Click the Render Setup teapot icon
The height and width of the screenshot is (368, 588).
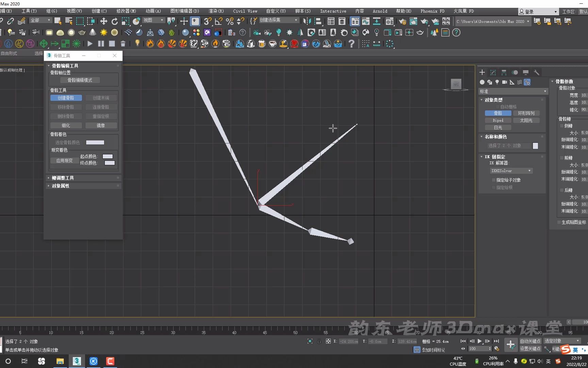(403, 21)
